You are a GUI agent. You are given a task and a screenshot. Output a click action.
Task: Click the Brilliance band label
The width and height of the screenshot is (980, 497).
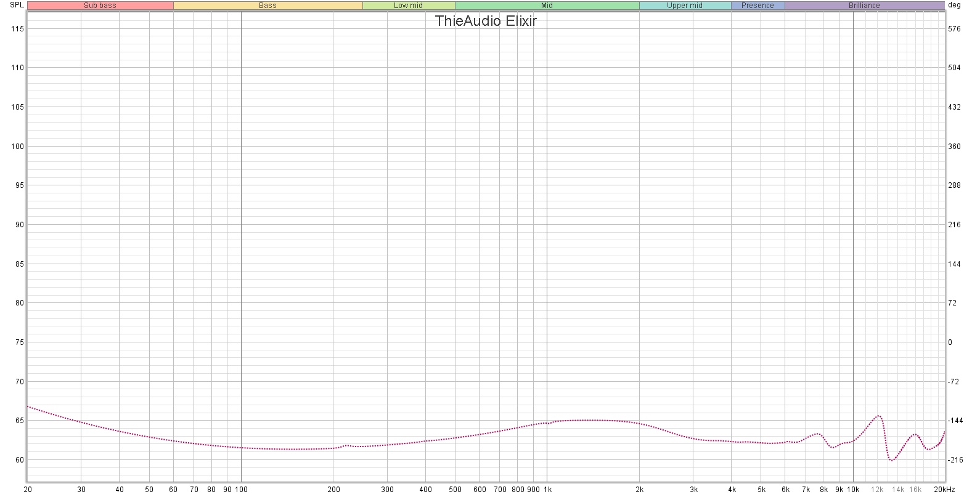click(x=864, y=6)
